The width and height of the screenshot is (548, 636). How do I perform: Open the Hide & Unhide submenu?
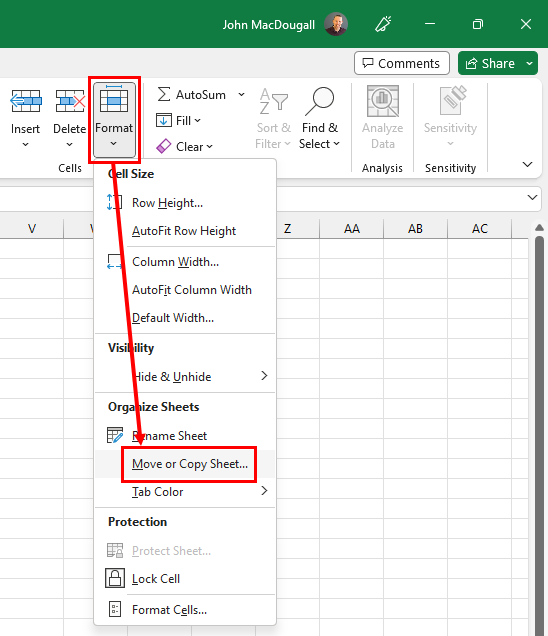click(x=185, y=376)
